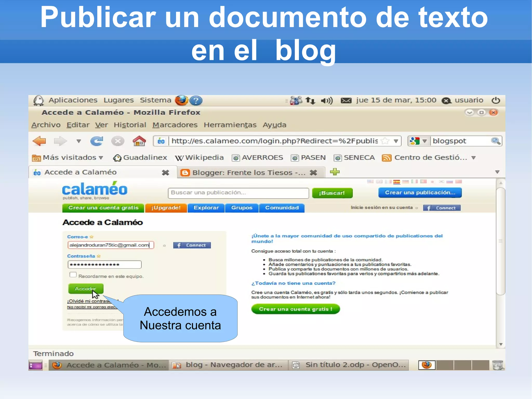Launch Firefox from the top panel icon
The width and height of the screenshot is (532, 399).
[x=182, y=100]
